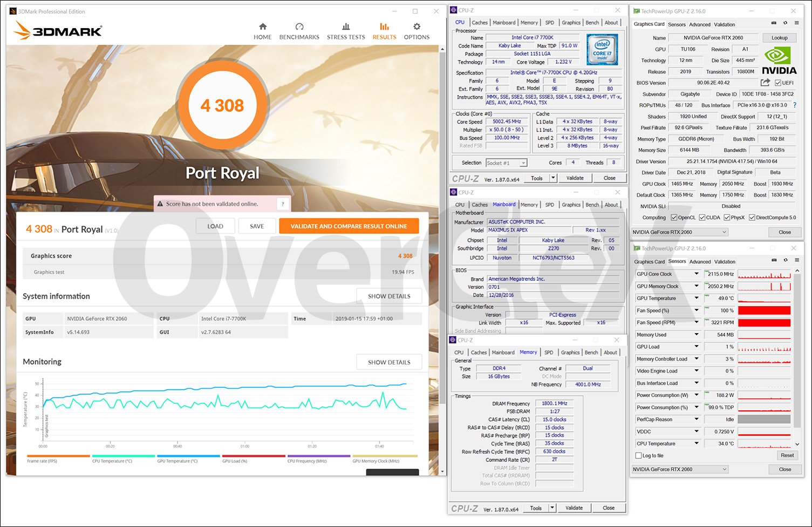Open the Options gear in 3DMark
Image resolution: width=812 pixels, height=527 pixels.
(417, 26)
